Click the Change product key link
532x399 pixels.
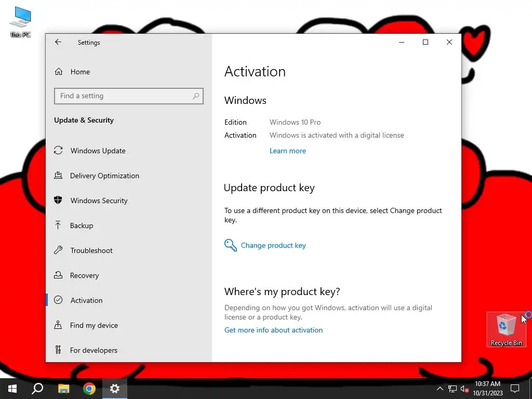click(273, 245)
